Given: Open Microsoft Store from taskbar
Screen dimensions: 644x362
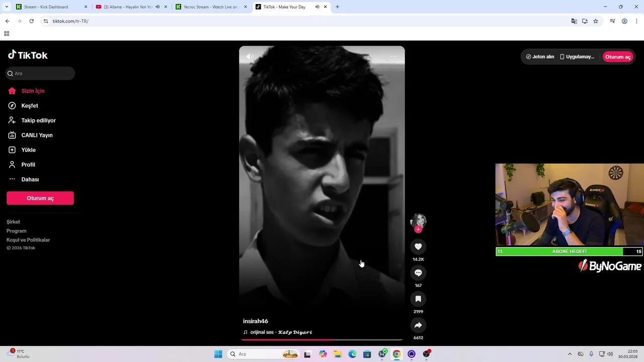Looking at the screenshot, I should pos(367,354).
